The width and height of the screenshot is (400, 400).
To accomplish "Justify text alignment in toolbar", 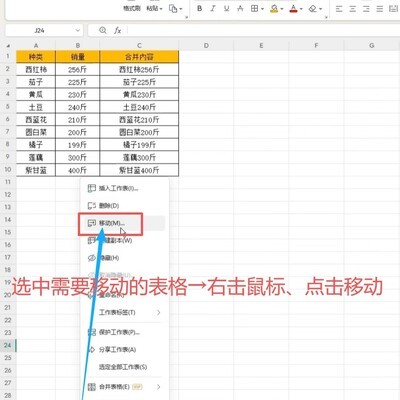I will (380, 9).
